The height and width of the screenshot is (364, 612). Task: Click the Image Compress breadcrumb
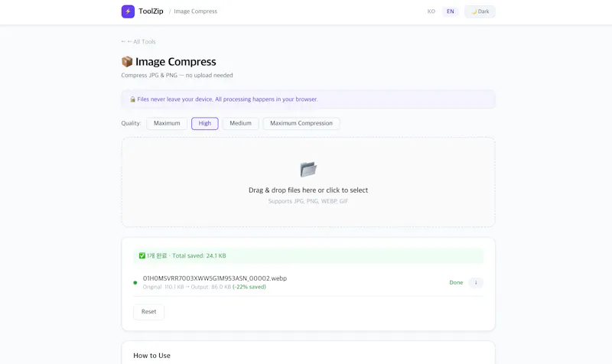pos(195,11)
